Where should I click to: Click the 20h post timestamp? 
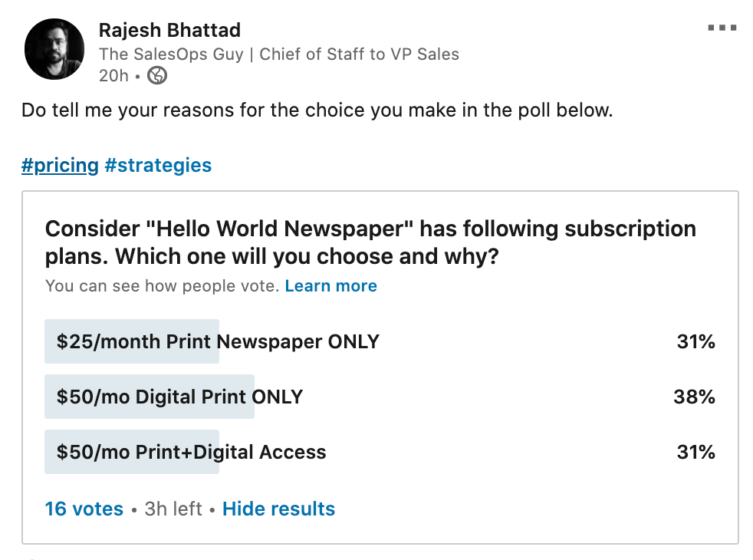113,75
